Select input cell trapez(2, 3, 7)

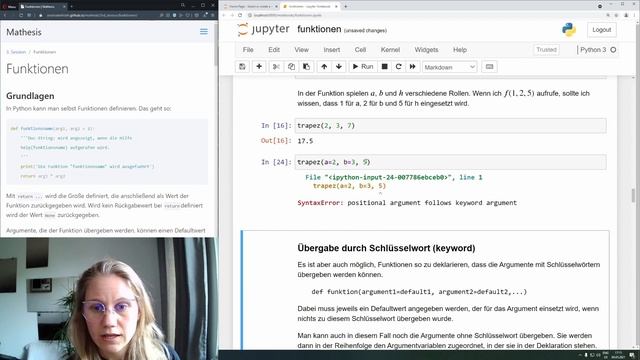pos(451,126)
